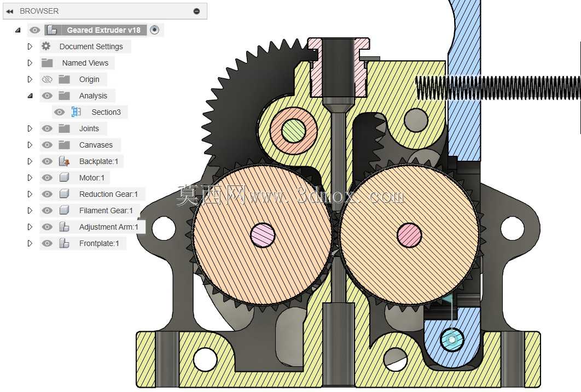Viewport: 581px width, 392px height.
Task: Hide the Joints folder
Action: [47, 128]
